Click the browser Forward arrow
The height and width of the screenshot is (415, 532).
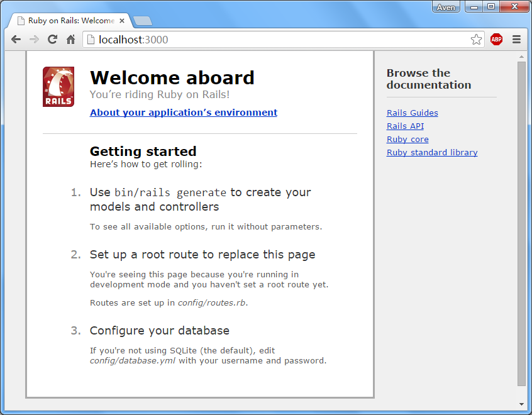tap(34, 40)
